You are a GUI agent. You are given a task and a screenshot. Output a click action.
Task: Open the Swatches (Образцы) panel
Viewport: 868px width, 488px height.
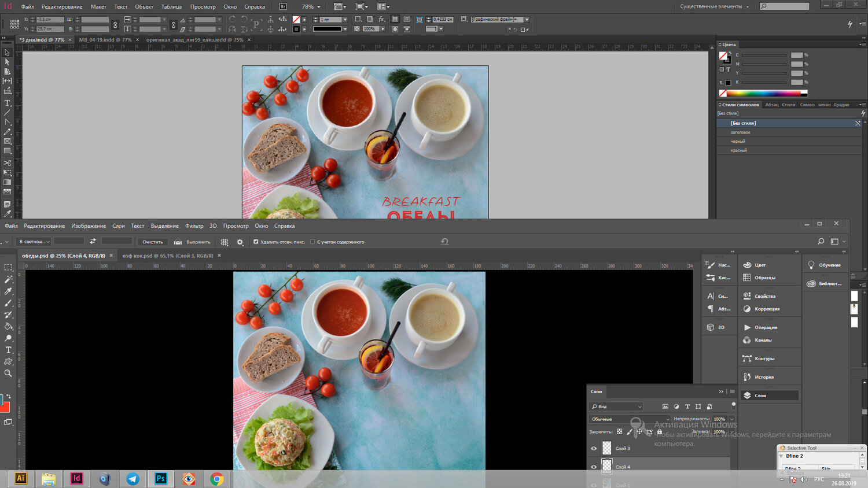pyautogui.click(x=765, y=278)
